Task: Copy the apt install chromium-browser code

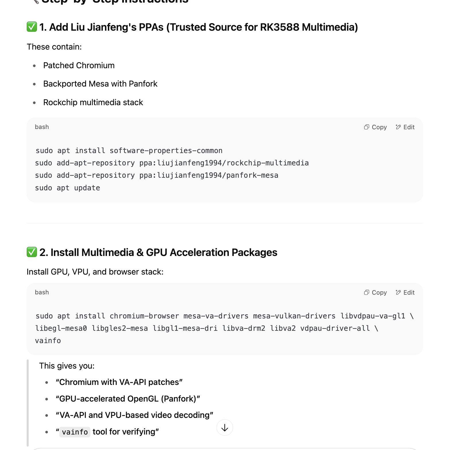Action: point(375,292)
